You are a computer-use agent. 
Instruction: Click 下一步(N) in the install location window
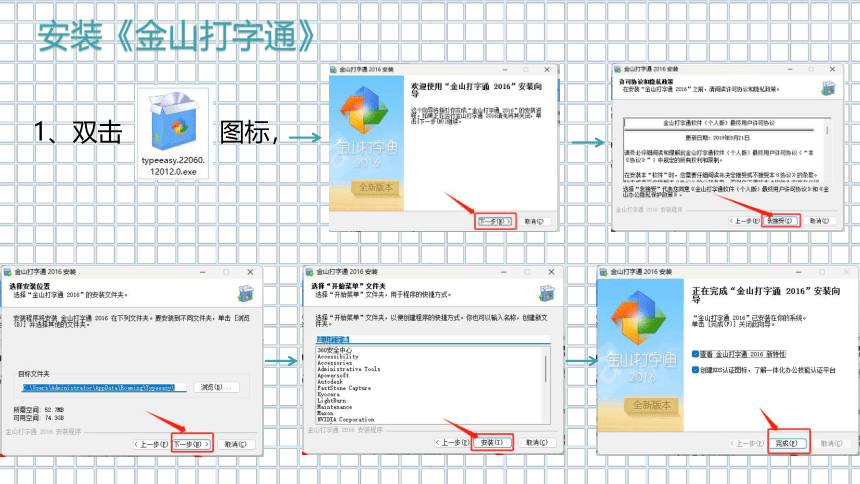pyautogui.click(x=191, y=444)
